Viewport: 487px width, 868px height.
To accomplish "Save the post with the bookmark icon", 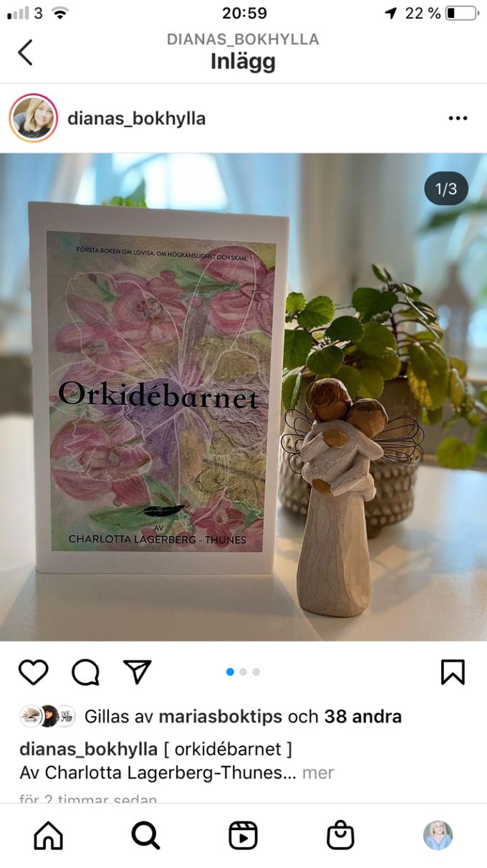I will click(453, 672).
